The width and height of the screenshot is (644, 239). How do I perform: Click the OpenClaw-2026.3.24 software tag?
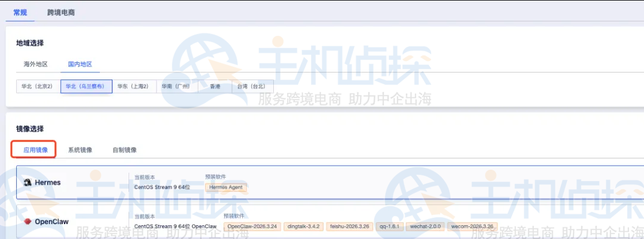pyautogui.click(x=252, y=226)
